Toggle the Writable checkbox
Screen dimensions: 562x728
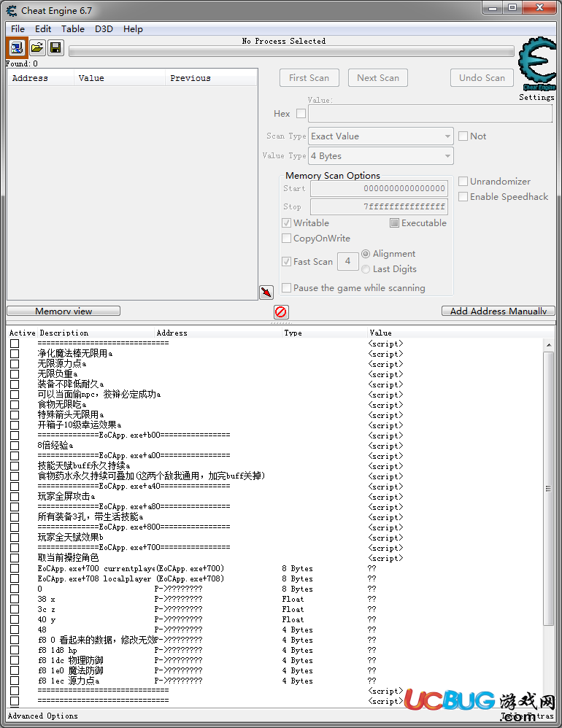coord(287,223)
